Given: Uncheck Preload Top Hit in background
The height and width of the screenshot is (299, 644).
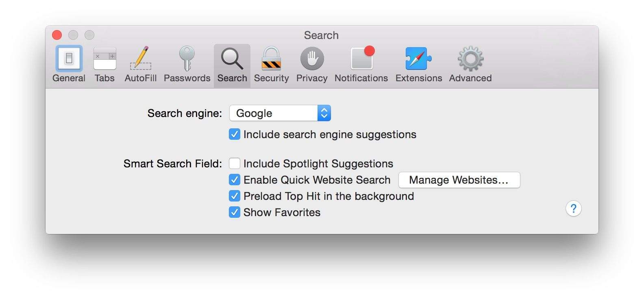Looking at the screenshot, I should pyautogui.click(x=235, y=196).
